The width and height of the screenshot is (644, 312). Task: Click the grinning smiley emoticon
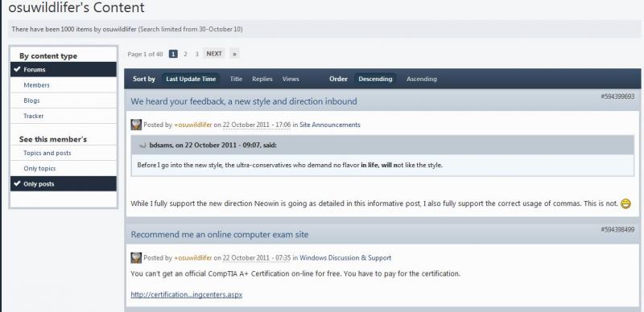(625, 203)
